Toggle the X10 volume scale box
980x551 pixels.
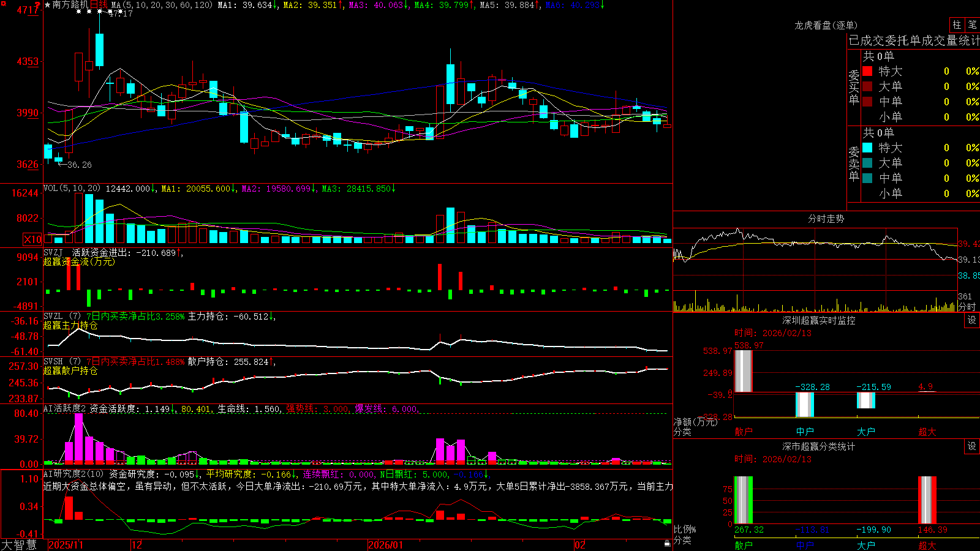[32, 239]
